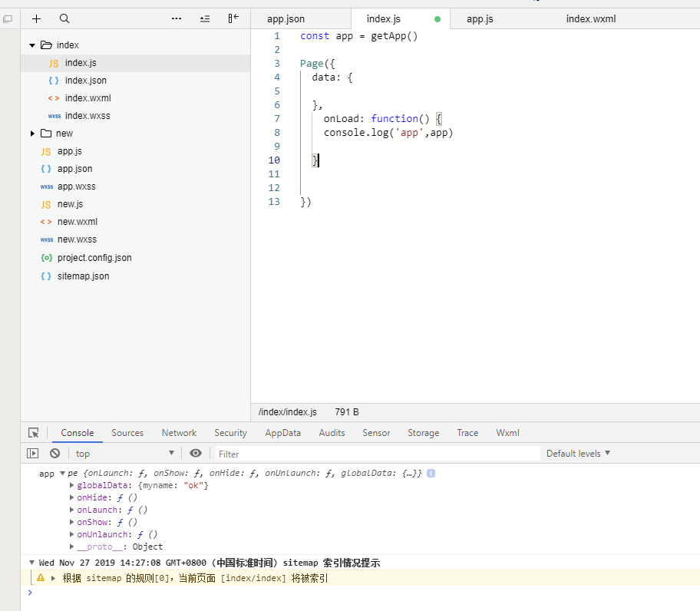
Task: Show the console sidebar panel icon
Action: (33, 454)
